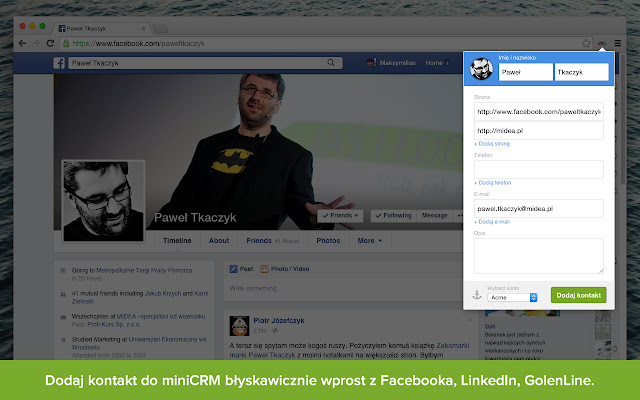640x400 pixels.
Task: Close the Paweł Tkaczyk browser tab
Action: click(x=143, y=29)
